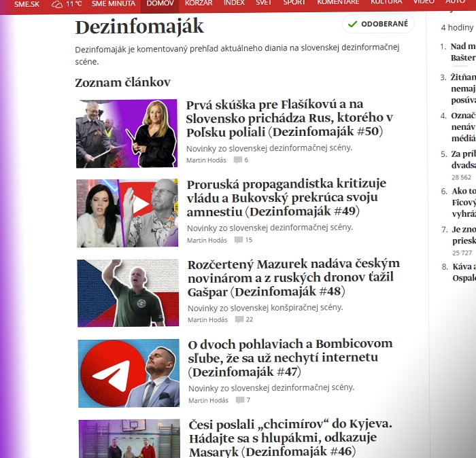Open the SME.SK home logo link
The image size is (476, 458).
(x=27, y=3)
